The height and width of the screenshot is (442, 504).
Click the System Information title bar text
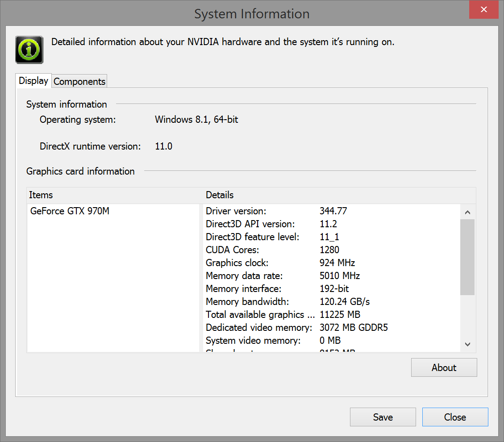[x=252, y=14]
